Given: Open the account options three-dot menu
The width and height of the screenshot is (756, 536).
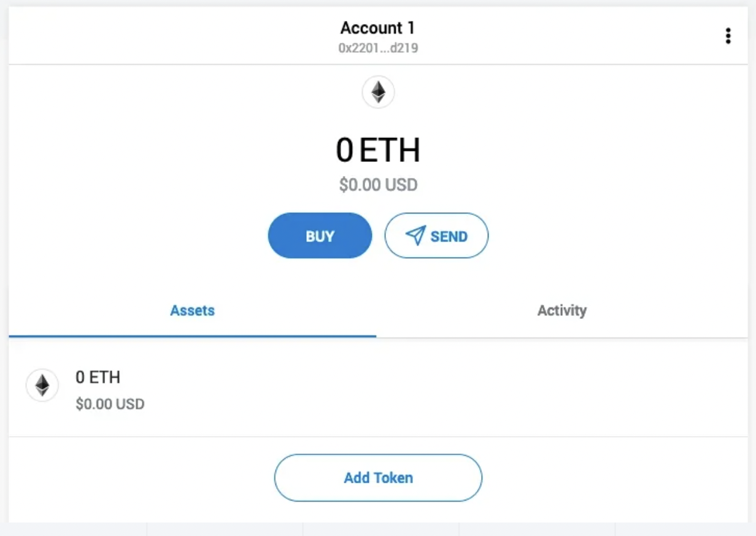Looking at the screenshot, I should [728, 36].
